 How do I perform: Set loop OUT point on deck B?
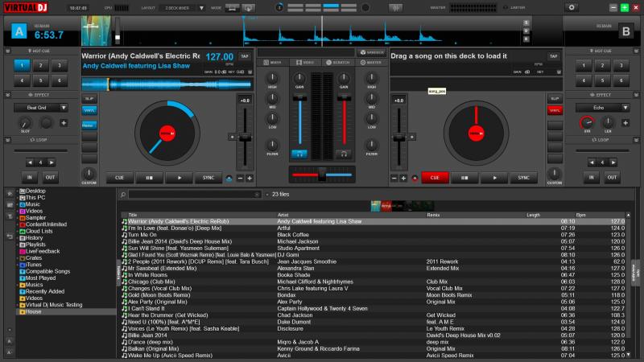tap(612, 177)
